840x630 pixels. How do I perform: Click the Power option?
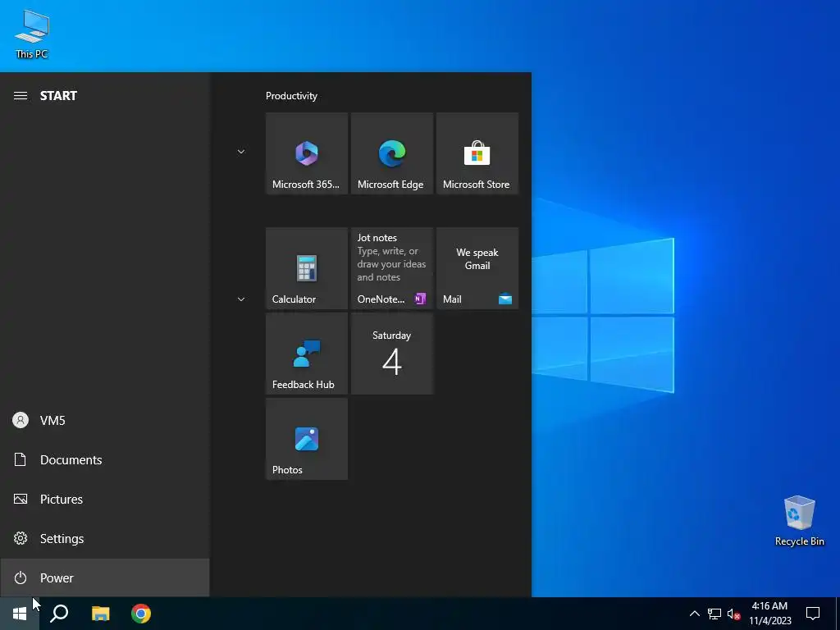coord(104,577)
